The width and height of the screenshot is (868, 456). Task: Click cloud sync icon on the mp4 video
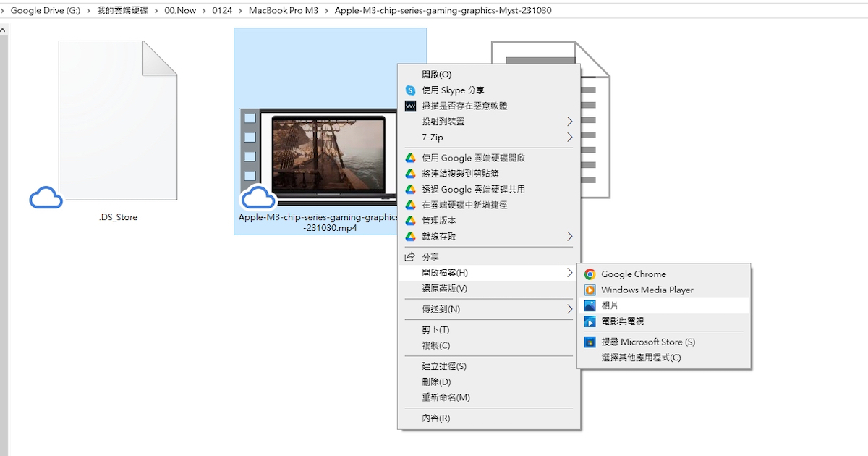[x=258, y=196]
